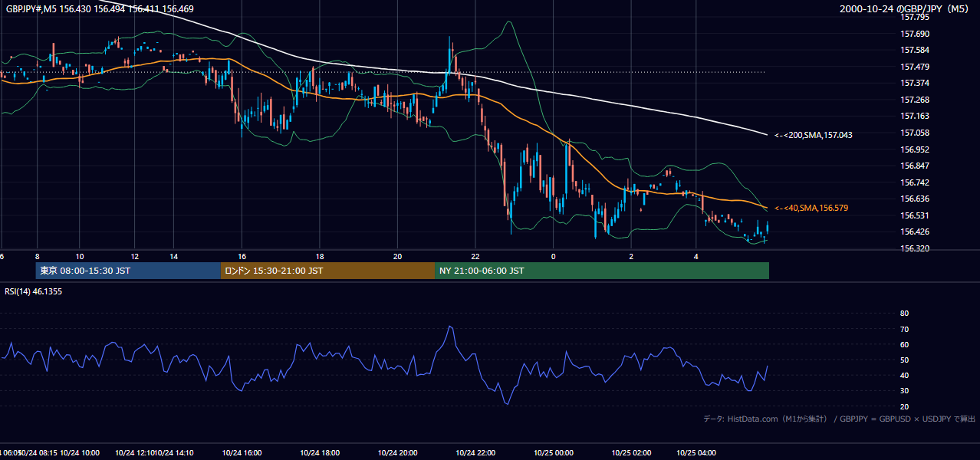Click the price axis value 157.374

tap(915, 83)
